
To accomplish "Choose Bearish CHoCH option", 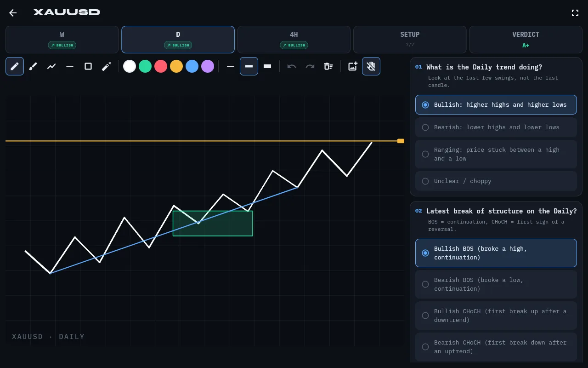I will point(496,347).
